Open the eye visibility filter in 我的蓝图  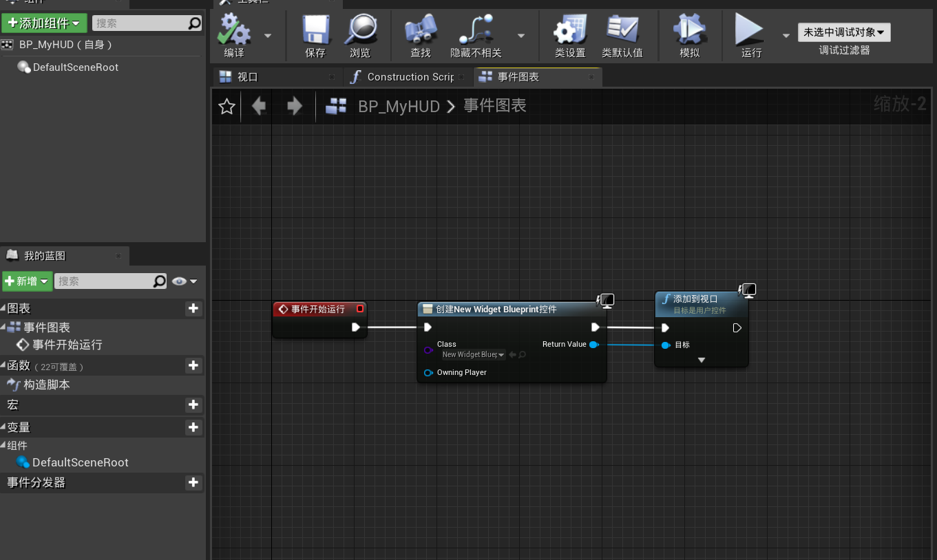[x=178, y=281]
